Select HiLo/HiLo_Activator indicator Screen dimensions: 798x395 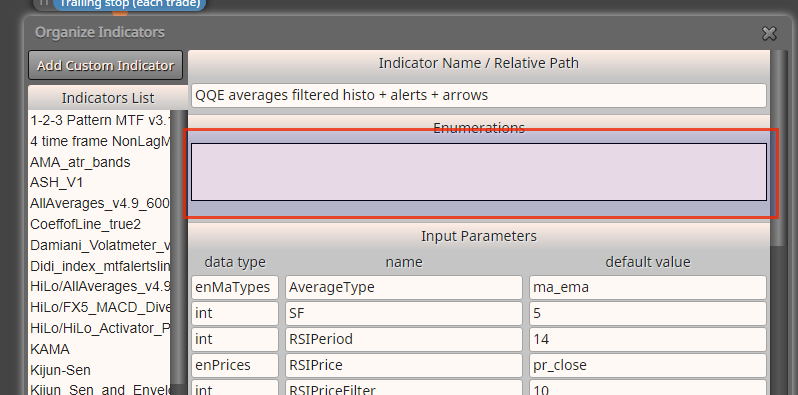(x=100, y=328)
